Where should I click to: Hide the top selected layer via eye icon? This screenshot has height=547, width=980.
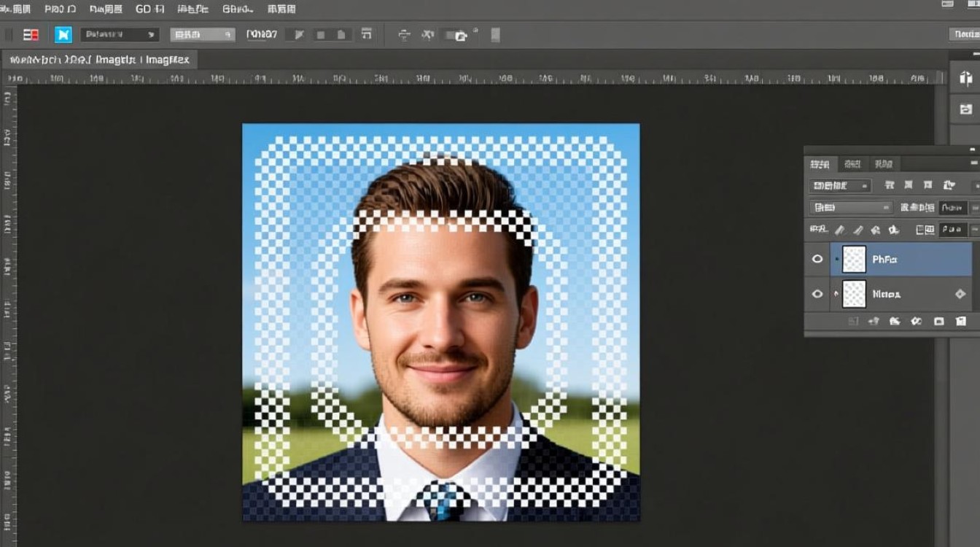(x=817, y=259)
